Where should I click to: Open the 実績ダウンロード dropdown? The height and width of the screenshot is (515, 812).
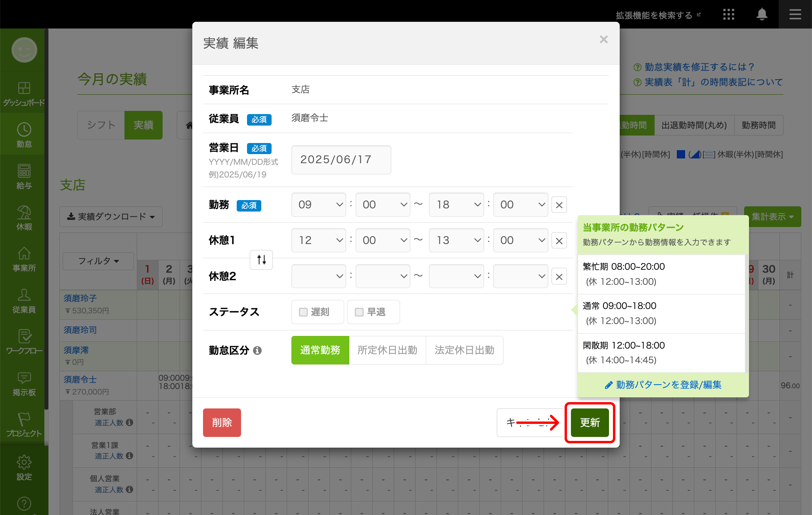pyautogui.click(x=111, y=217)
